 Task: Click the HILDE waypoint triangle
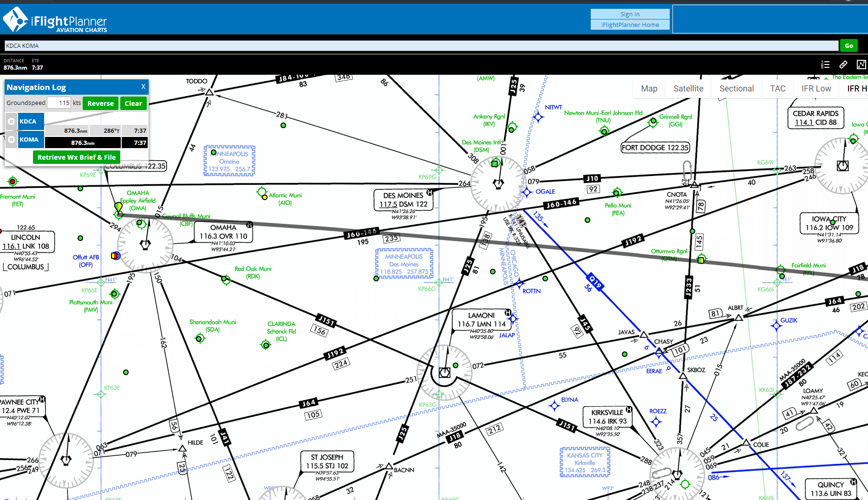click(183, 448)
